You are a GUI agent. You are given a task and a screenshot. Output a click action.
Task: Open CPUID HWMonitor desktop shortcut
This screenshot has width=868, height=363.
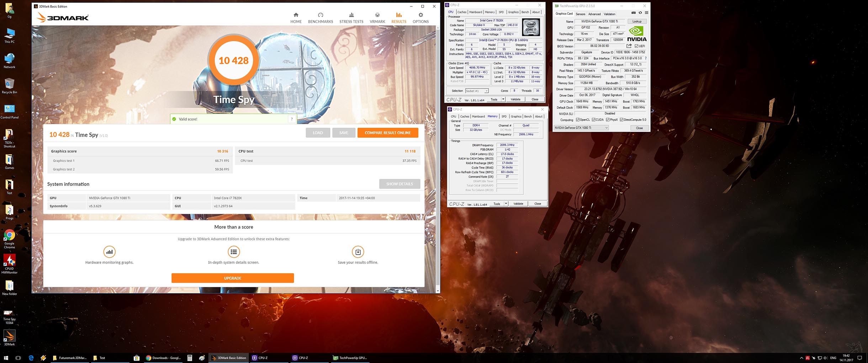(x=9, y=264)
